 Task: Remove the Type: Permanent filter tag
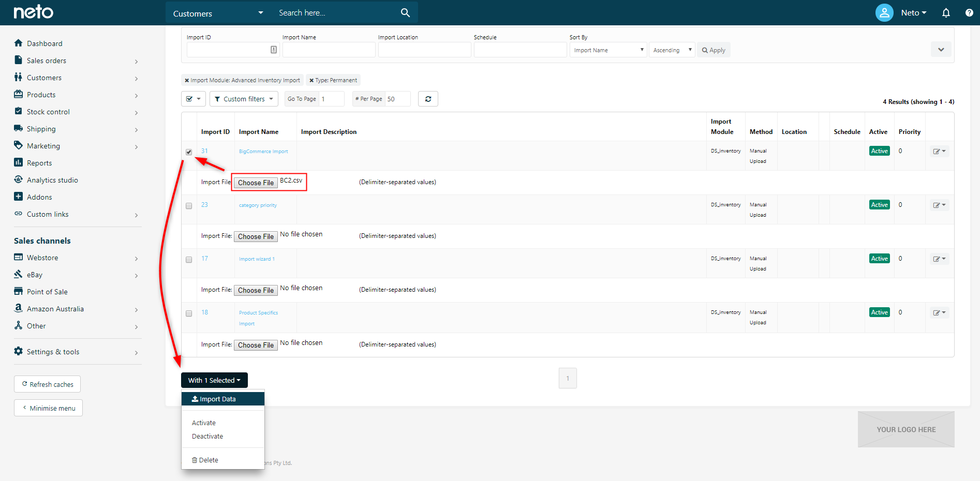tap(311, 80)
